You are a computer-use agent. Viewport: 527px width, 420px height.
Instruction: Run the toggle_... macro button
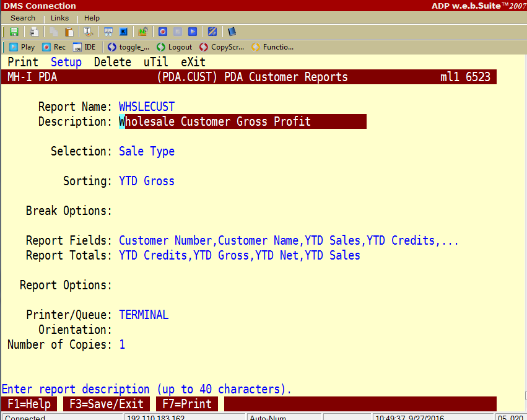(x=128, y=47)
